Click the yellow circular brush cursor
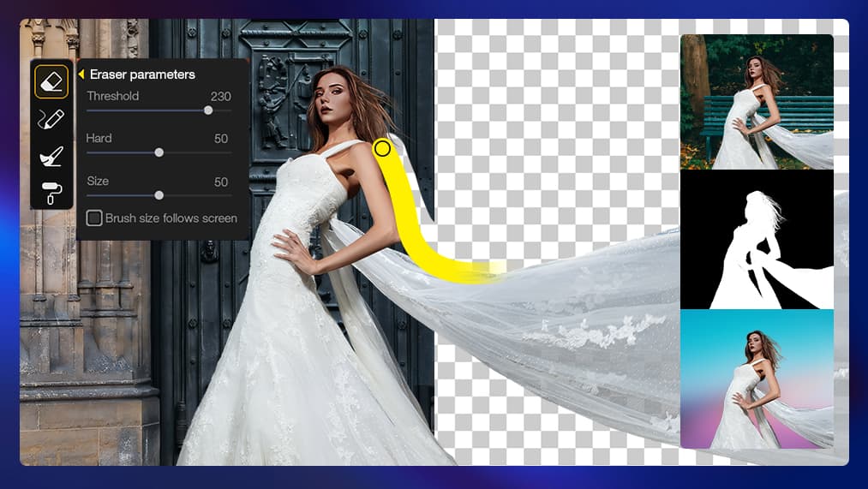The width and height of the screenshot is (868, 489). pos(382,149)
